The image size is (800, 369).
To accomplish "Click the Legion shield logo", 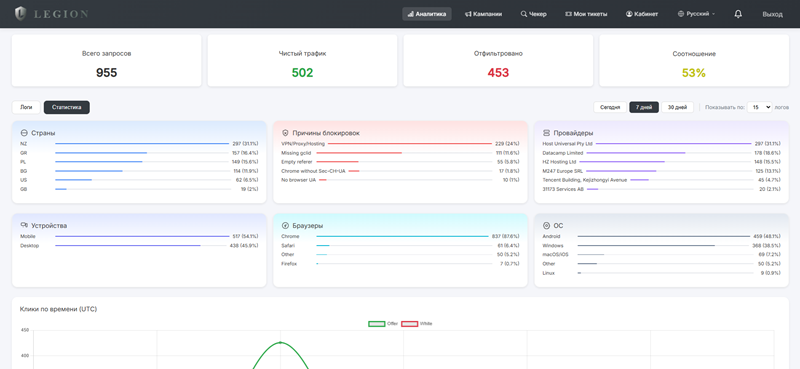I will (20, 14).
